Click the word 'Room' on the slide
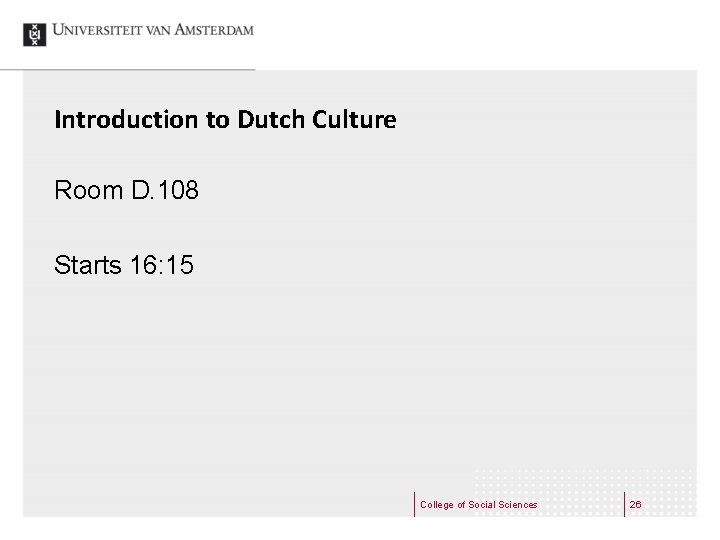This screenshot has width=720, height=540. pos(88,189)
